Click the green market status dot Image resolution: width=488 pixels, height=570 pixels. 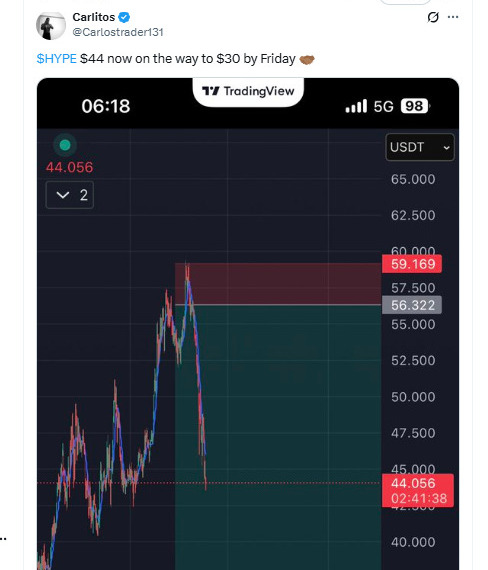(65, 145)
